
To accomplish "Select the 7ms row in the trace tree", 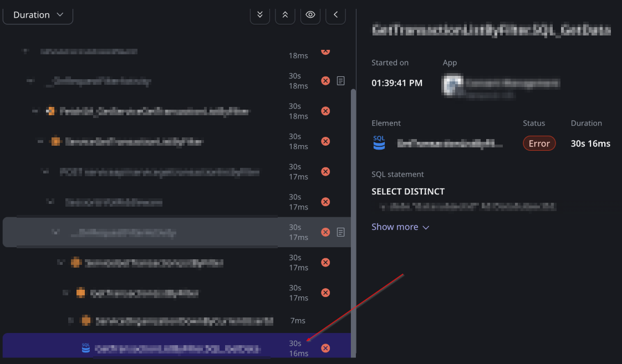I will tap(183, 320).
